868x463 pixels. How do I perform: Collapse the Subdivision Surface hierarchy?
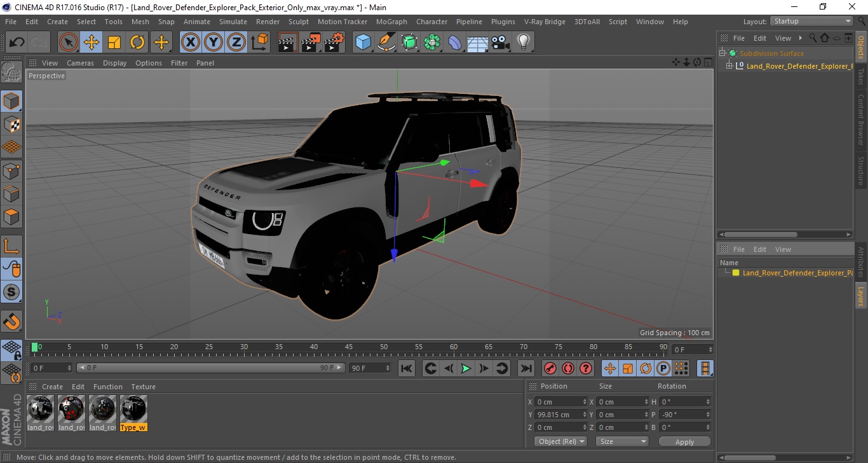click(722, 53)
